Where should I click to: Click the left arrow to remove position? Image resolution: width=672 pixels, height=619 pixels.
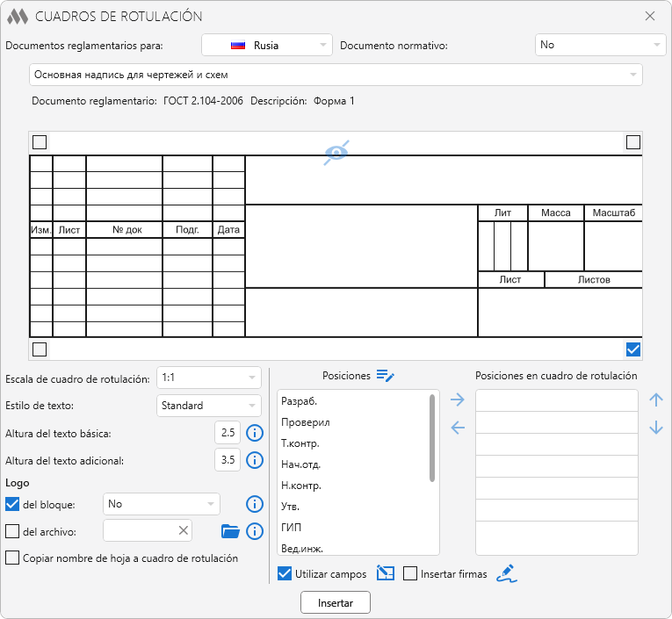tap(457, 428)
